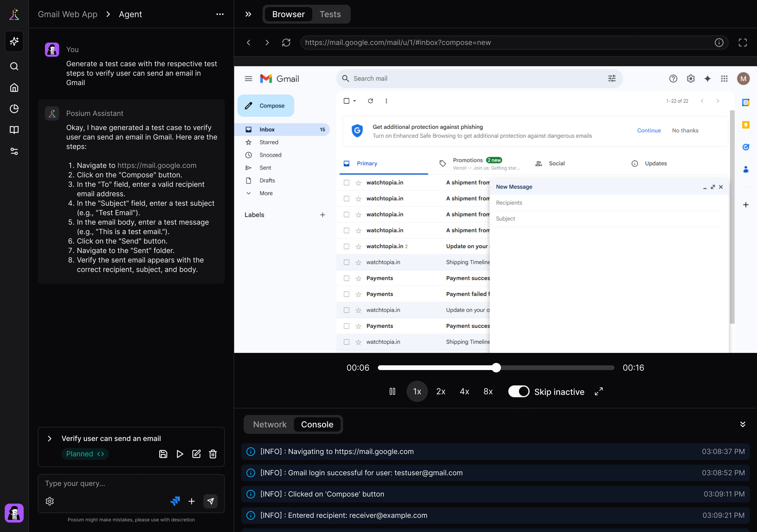The image size is (757, 532).
Task: Click the Gmail Compose button
Action: tap(266, 106)
